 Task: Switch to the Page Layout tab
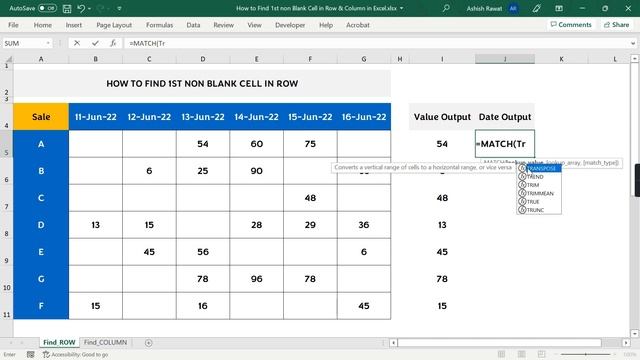tap(114, 25)
